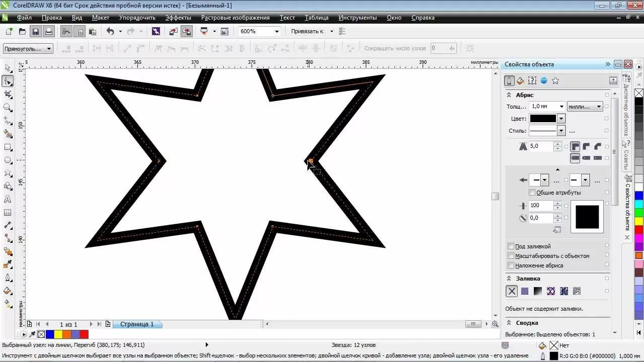Image resolution: width=644 pixels, height=362 pixels.
Task: Open outline width 1,0 мм dropdown
Action: coord(561,107)
